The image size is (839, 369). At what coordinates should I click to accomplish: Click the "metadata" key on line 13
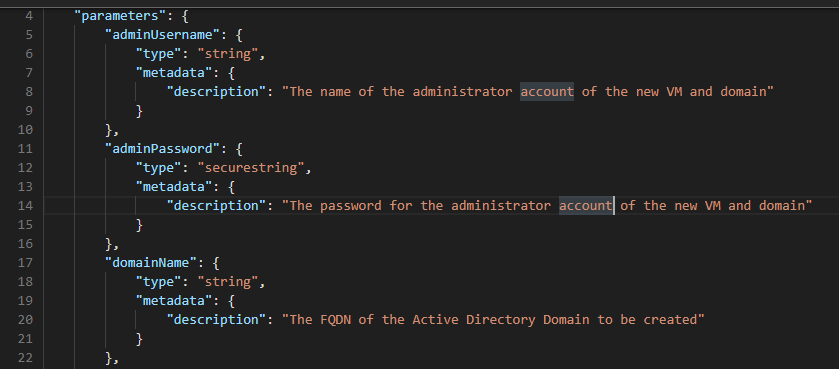click(174, 187)
